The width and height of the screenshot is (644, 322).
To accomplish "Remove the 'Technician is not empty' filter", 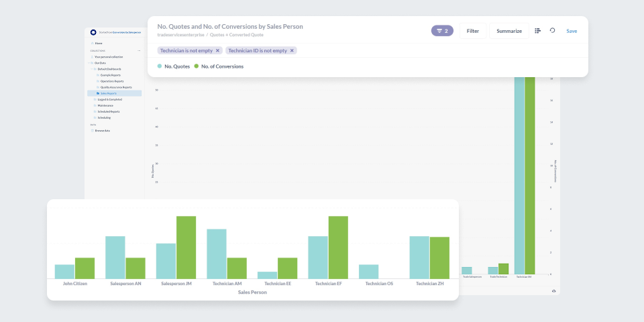I will (x=217, y=50).
